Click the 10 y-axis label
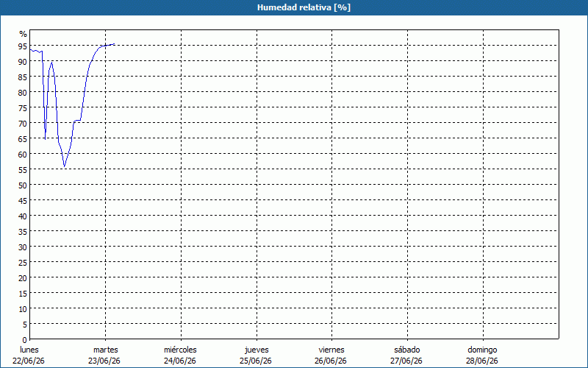588x368 pixels. [x=23, y=309]
